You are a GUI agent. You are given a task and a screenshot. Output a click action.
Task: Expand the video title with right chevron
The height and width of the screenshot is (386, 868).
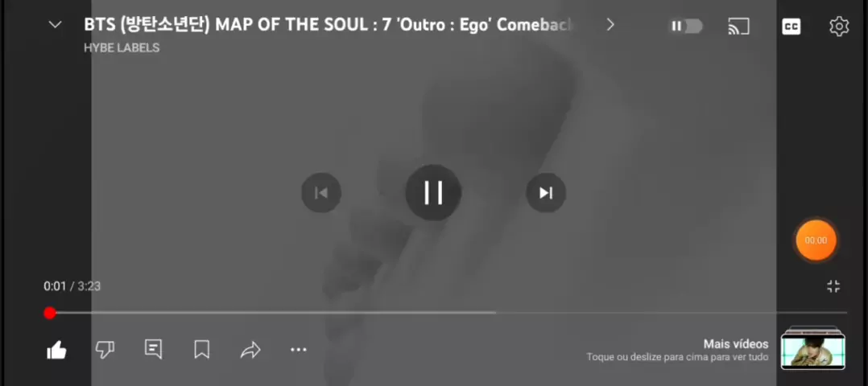click(x=610, y=24)
